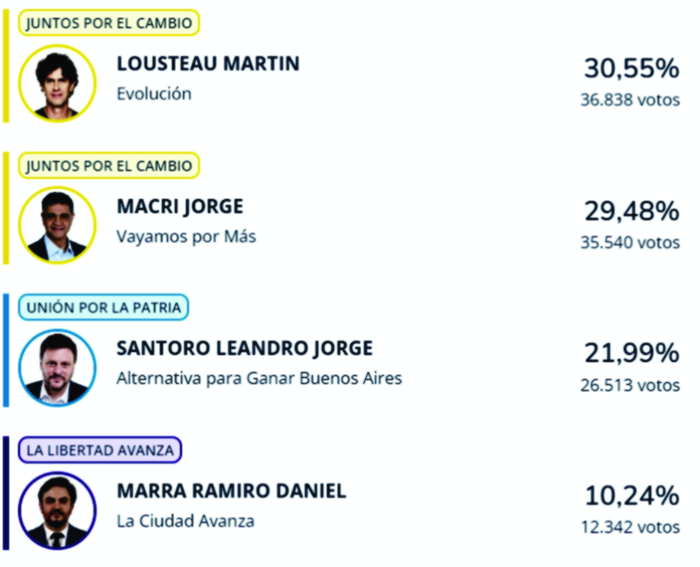Click the 21,99% result figure
The image size is (700, 567).
pyautogui.click(x=632, y=354)
